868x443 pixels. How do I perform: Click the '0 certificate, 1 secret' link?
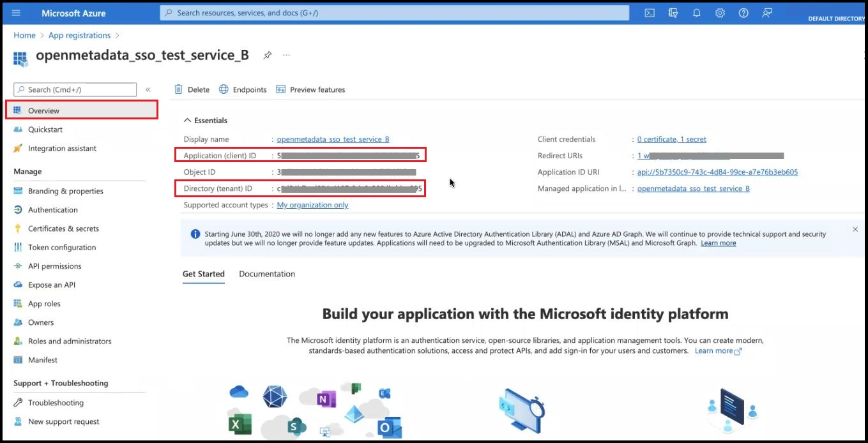click(672, 139)
